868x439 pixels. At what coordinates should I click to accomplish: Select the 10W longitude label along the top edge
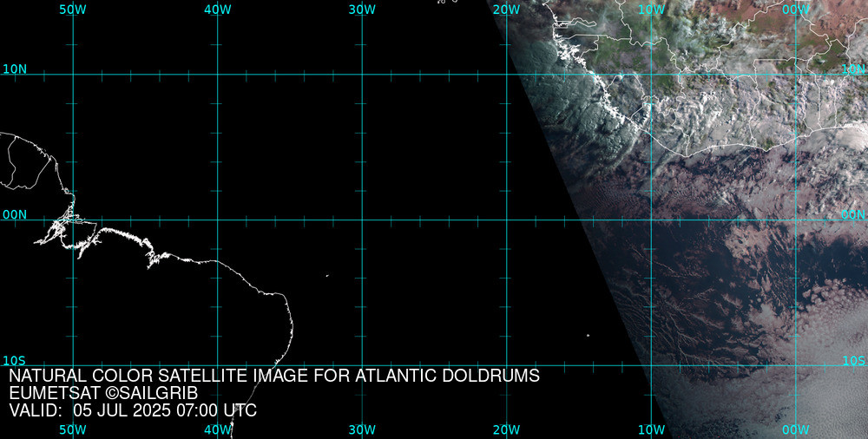(652, 10)
